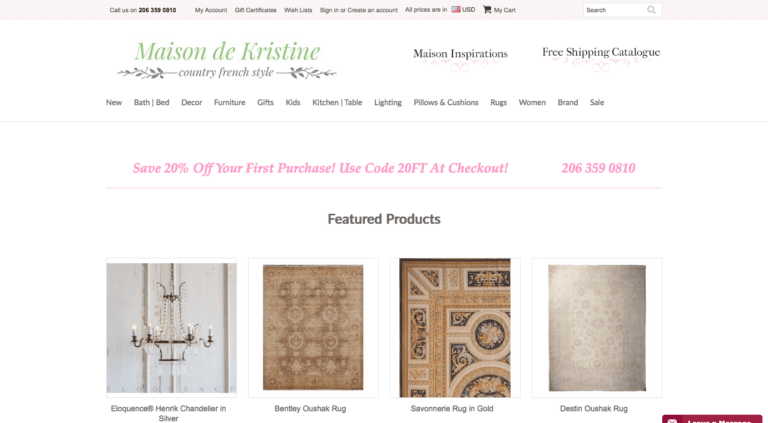Click Gift Certificates link
This screenshot has height=423, width=768.
255,10
